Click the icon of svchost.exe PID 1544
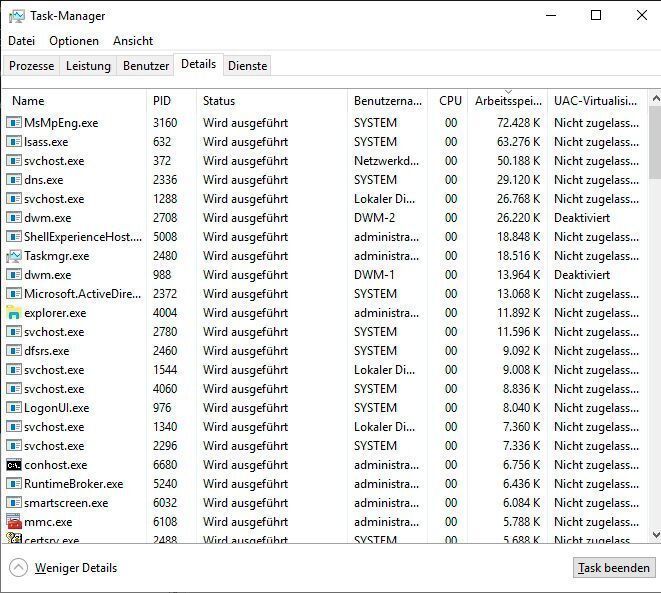This screenshot has height=593, width=661. pos(13,370)
